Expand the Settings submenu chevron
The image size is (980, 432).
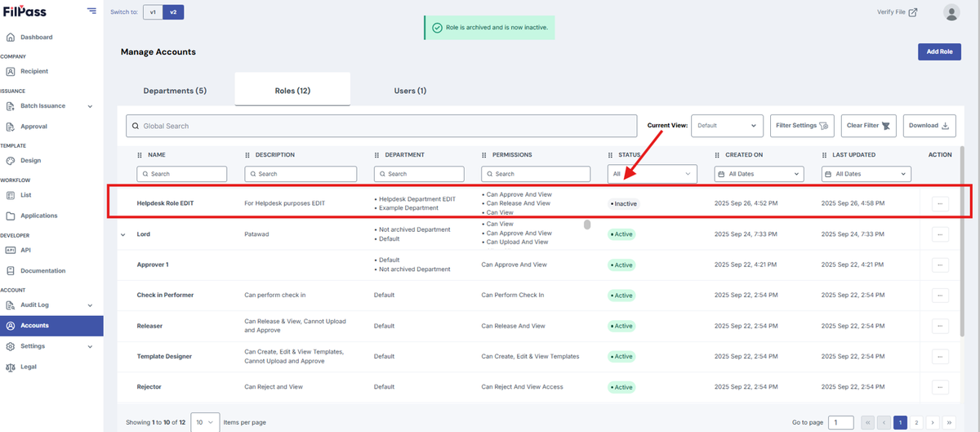coord(90,346)
